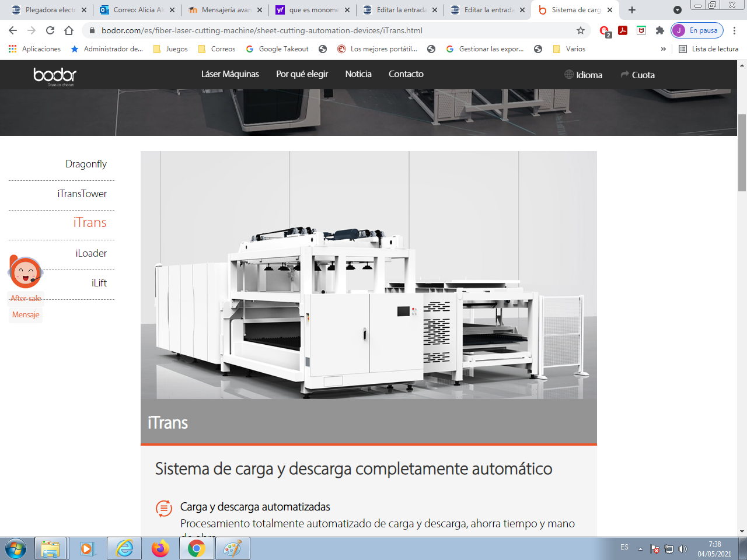Screen dimensions: 747x560
Task: Open the Idioma language selector
Action: [584, 75]
